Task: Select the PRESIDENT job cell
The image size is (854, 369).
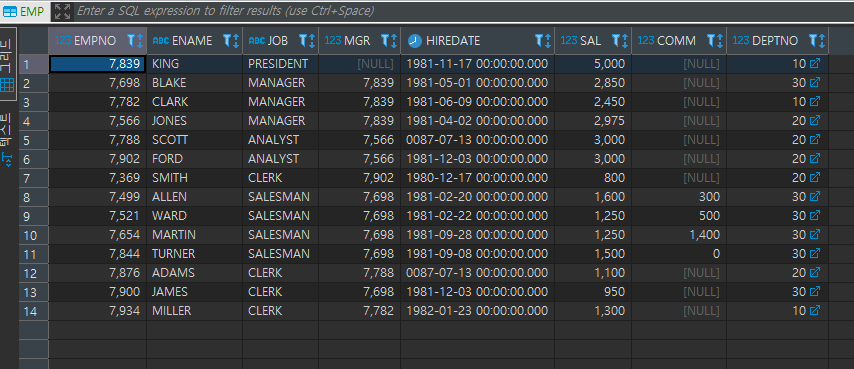Action: 280,64
